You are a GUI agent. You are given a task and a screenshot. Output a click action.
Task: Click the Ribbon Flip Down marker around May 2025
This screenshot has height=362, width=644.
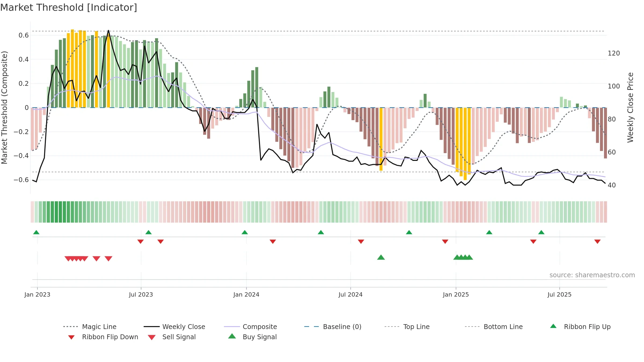coord(533,241)
